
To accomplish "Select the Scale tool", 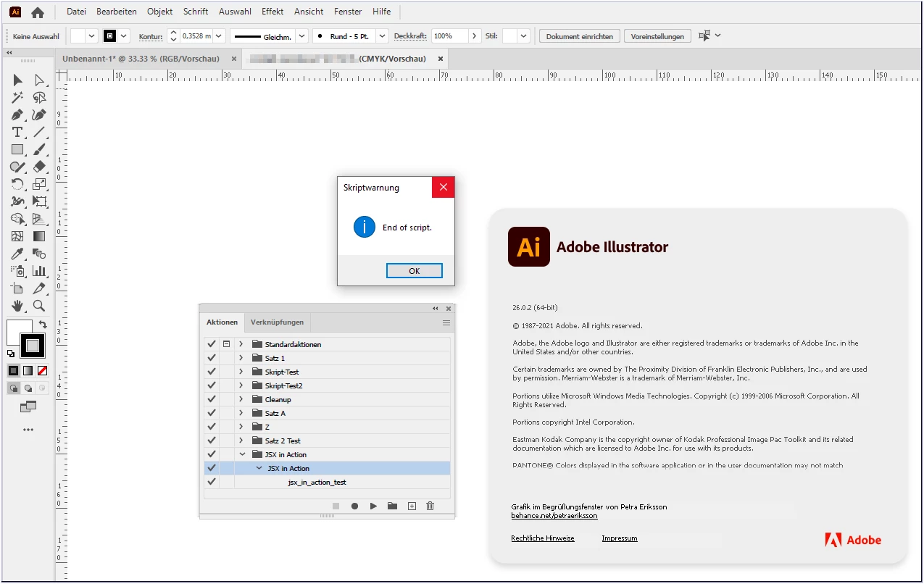I will coord(39,184).
